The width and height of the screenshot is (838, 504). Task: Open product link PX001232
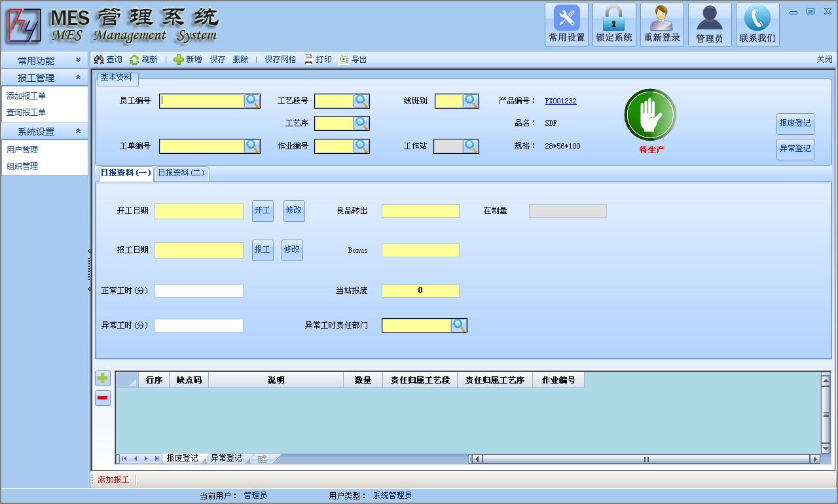[560, 101]
